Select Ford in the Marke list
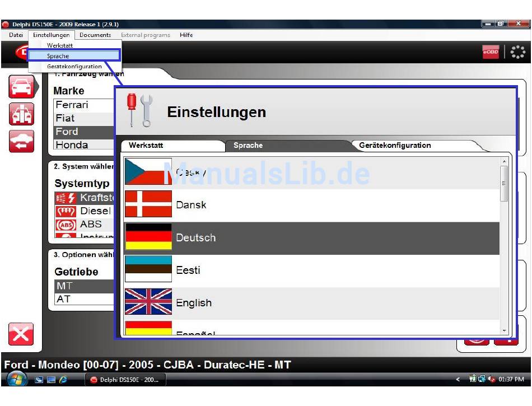Viewport: 532px width, 406px height. (84, 132)
